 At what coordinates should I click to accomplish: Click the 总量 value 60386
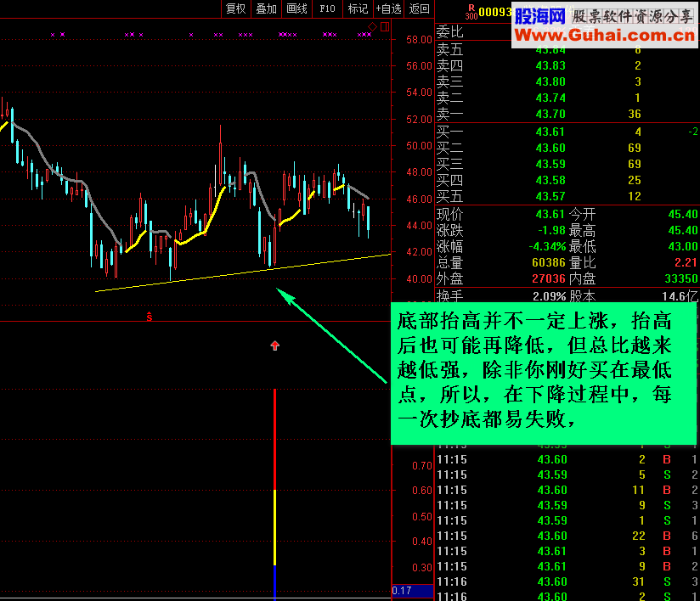(549, 262)
